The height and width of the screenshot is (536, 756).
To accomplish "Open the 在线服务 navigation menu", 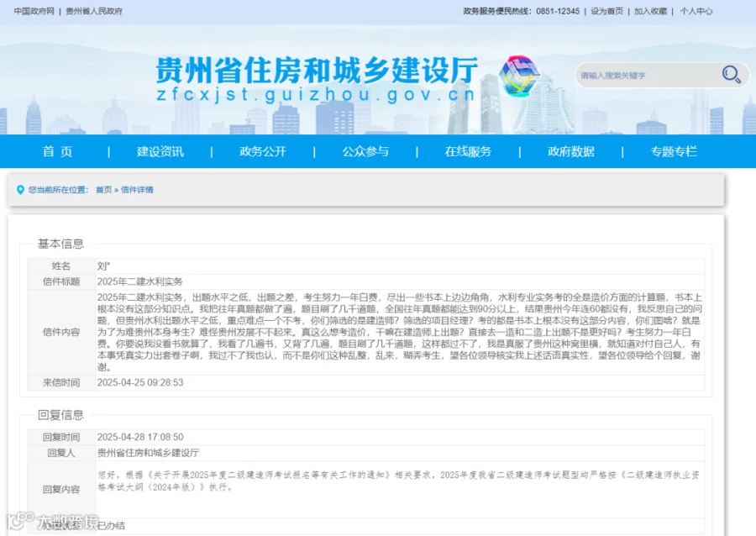I will pos(468,152).
